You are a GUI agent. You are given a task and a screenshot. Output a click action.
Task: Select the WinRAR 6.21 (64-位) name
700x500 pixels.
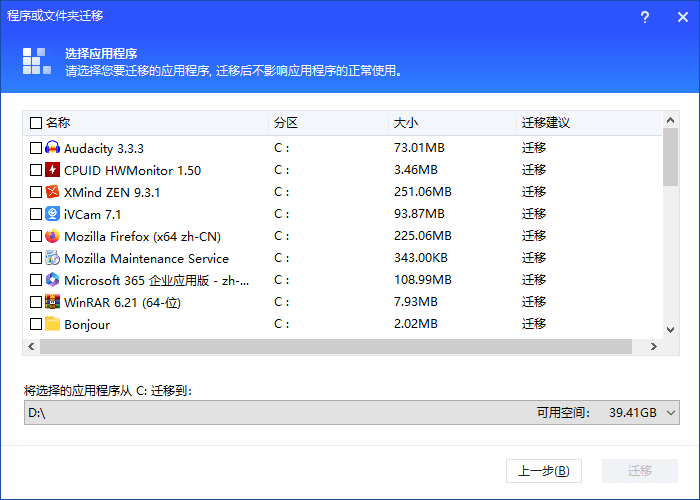[x=122, y=302]
